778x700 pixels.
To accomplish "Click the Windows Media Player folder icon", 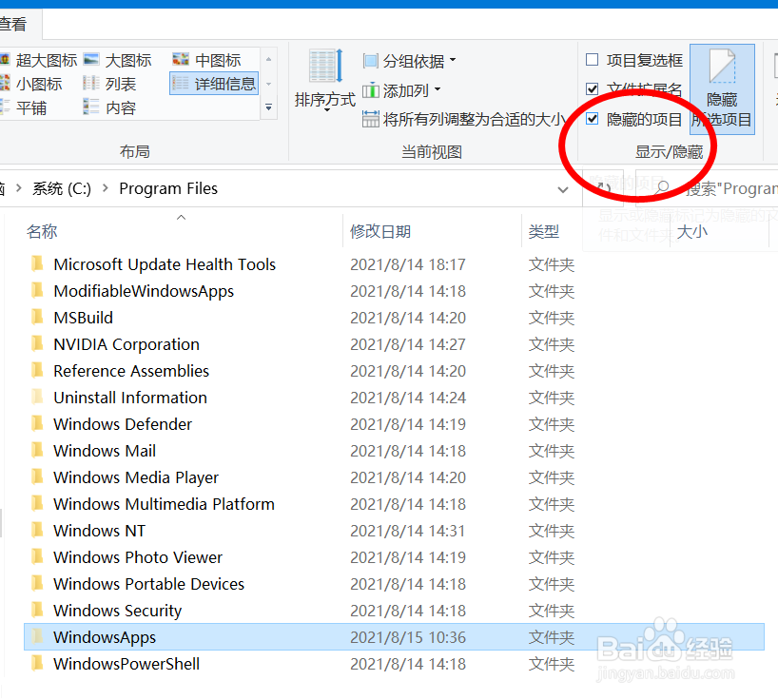I will point(37,476).
